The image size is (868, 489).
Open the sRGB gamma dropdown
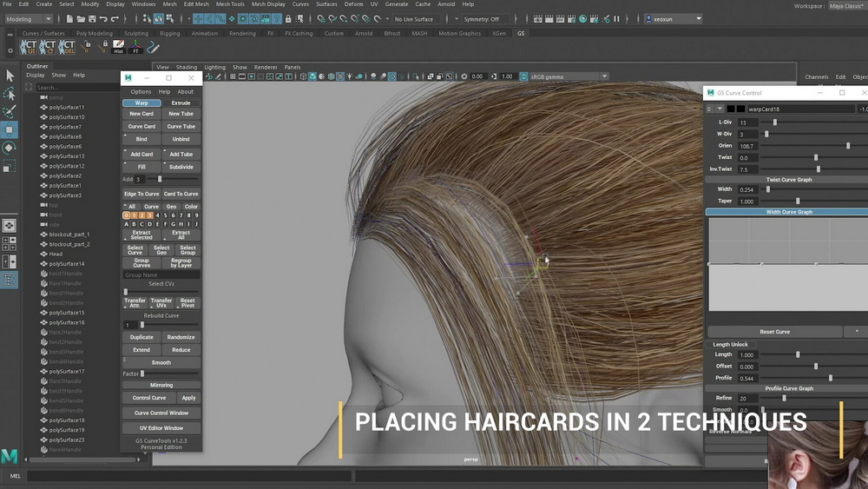pos(569,76)
